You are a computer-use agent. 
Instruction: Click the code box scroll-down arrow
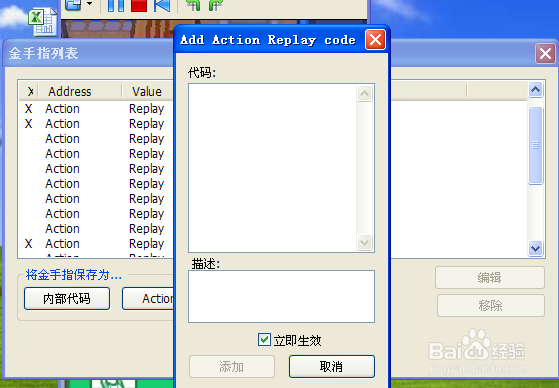point(364,242)
